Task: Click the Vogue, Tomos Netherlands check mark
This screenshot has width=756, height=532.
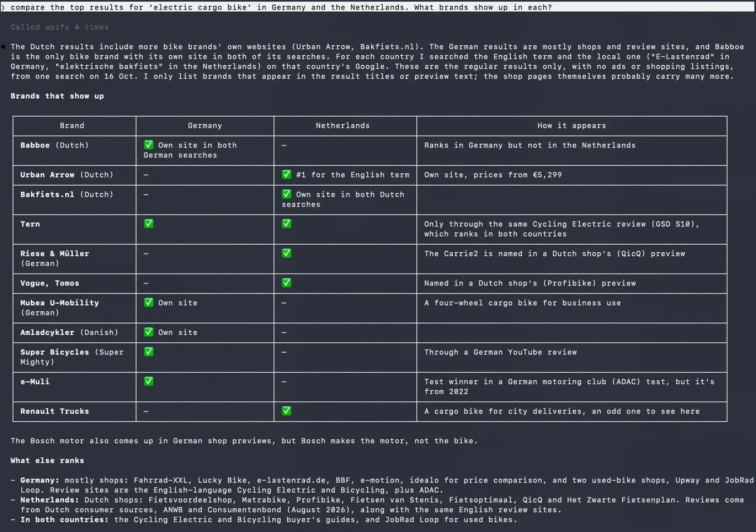Action: (x=286, y=283)
